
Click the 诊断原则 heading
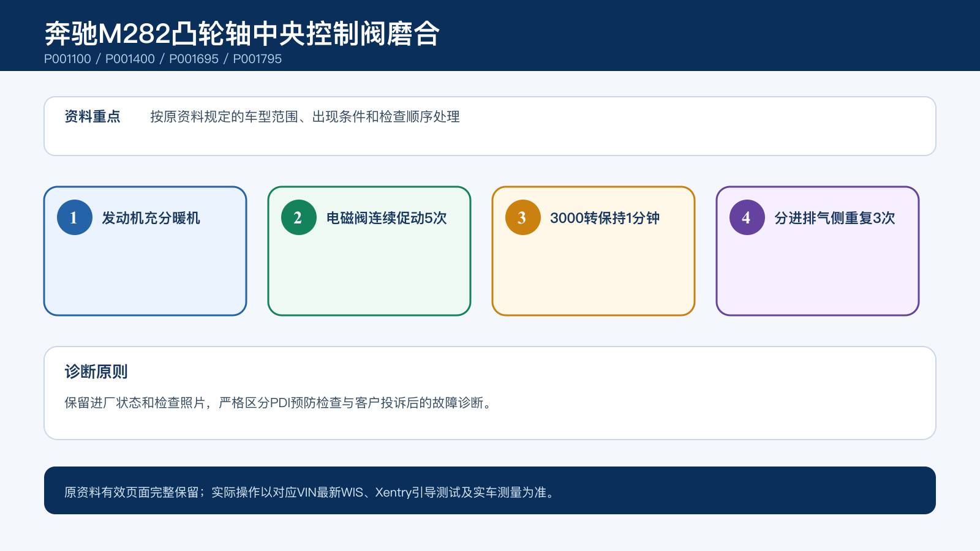point(96,372)
